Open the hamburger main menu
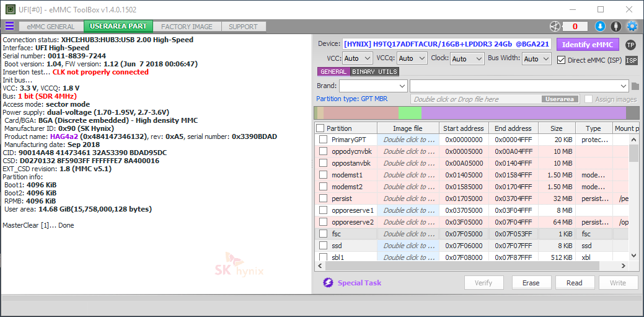Screen dimensions: 644x317 tap(9, 26)
